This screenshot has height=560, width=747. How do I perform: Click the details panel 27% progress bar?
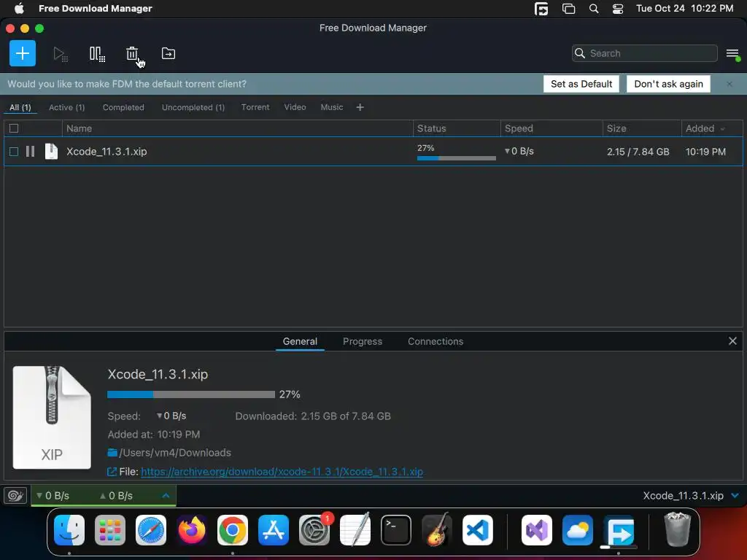coord(191,394)
